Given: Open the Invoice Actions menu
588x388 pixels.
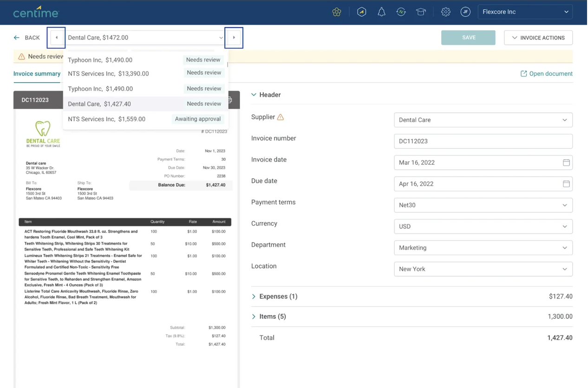Looking at the screenshot, I should [x=538, y=38].
